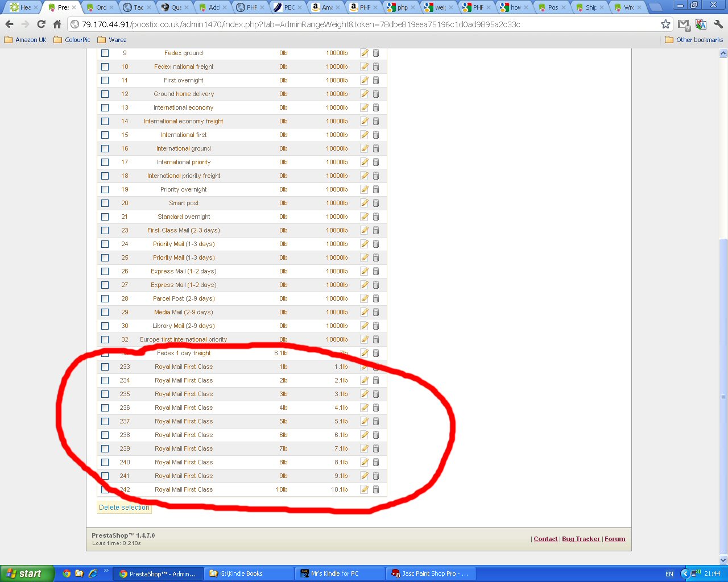
Task: Check the Parcel Post (2-9 days) checkbox
Action: coord(105,298)
